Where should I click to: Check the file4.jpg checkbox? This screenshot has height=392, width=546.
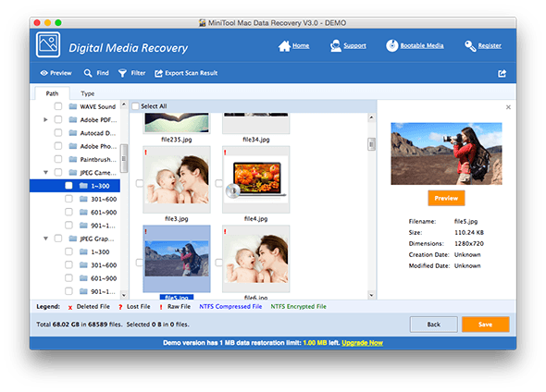click(x=218, y=183)
